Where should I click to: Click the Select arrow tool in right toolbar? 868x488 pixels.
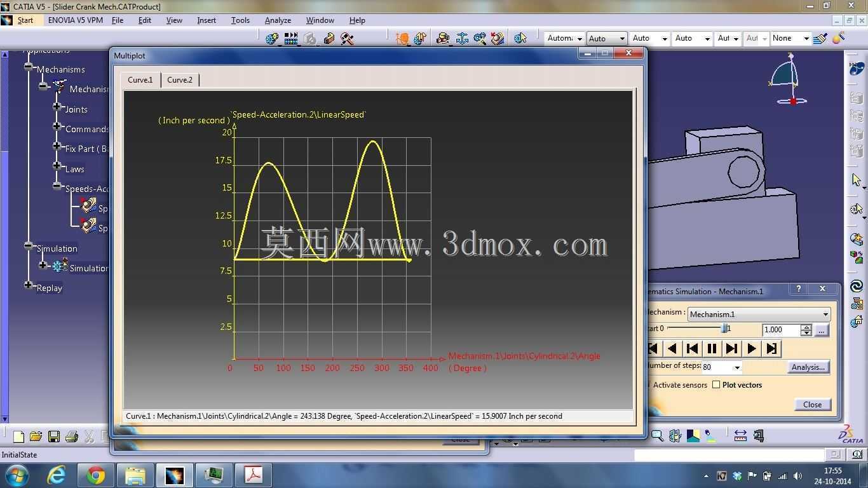(857, 180)
